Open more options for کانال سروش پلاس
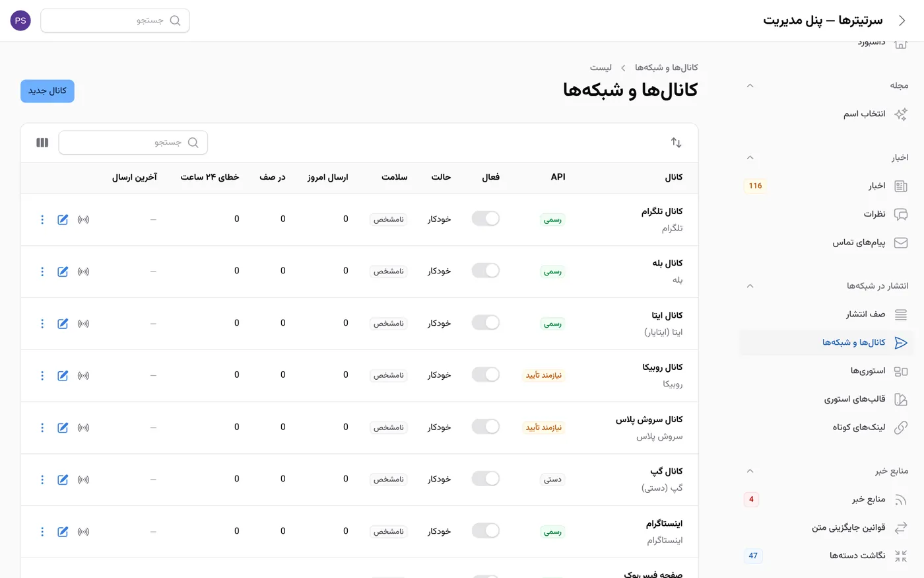Image resolution: width=924 pixels, height=578 pixels. pyautogui.click(x=42, y=427)
